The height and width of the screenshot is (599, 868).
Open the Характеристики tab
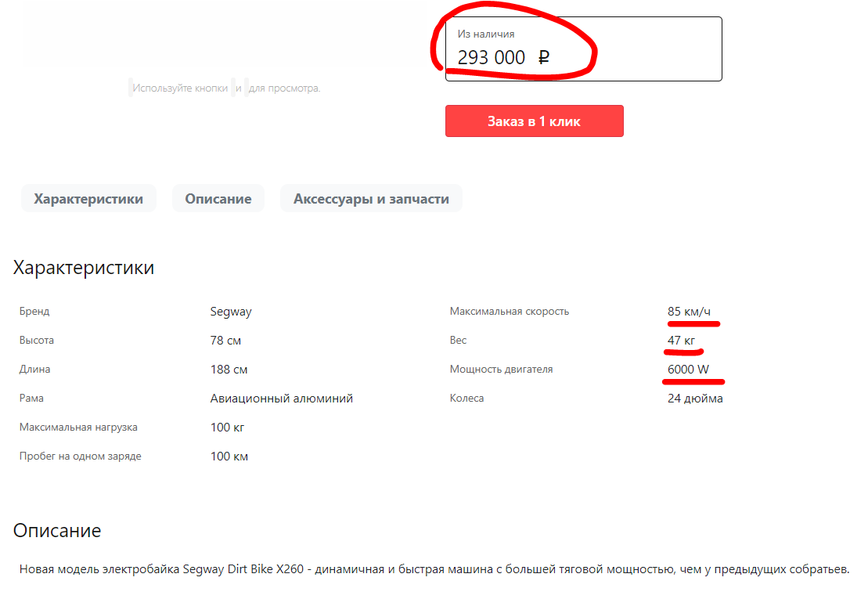(x=88, y=199)
